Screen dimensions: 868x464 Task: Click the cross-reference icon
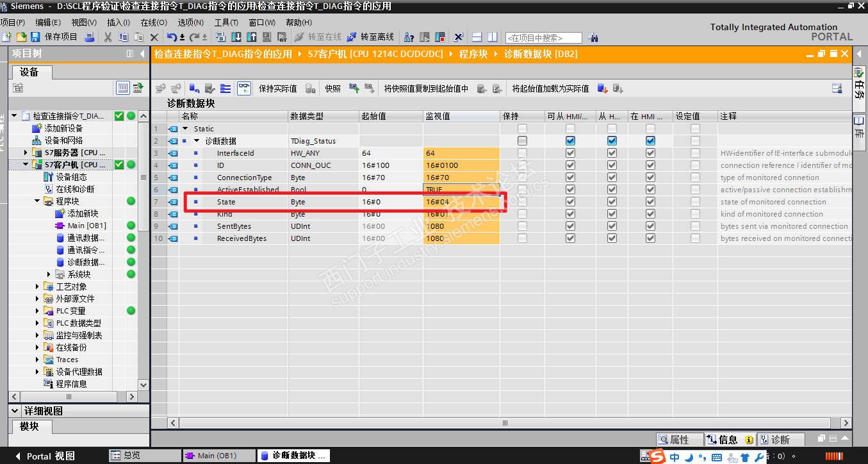(x=459, y=37)
